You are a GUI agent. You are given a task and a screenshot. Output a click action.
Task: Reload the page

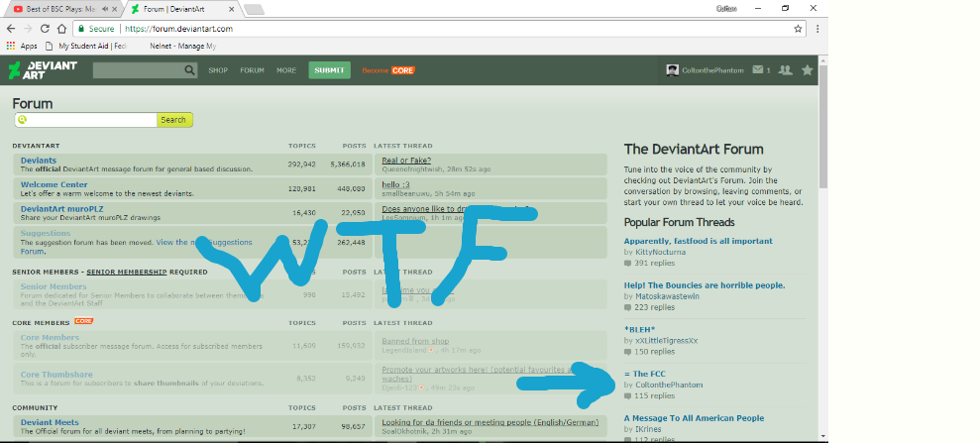point(45,29)
